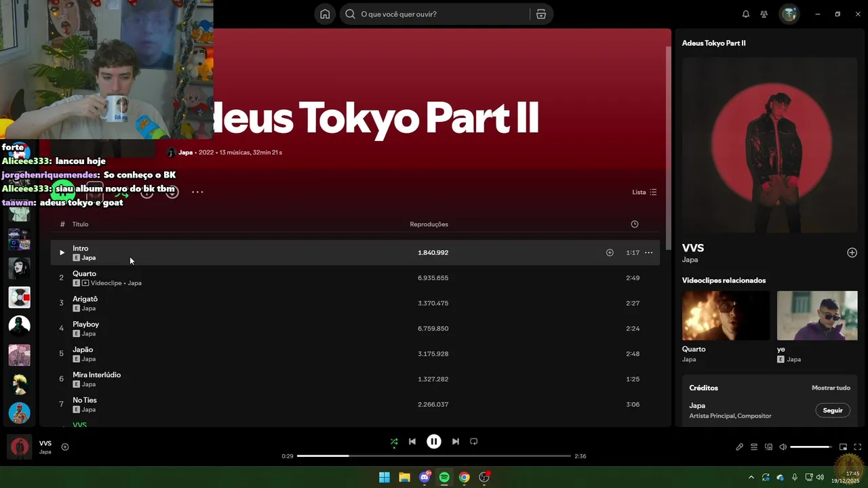Image resolution: width=868 pixels, height=488 pixels.
Task: Sort by the duration clock column icon
Action: point(635,224)
